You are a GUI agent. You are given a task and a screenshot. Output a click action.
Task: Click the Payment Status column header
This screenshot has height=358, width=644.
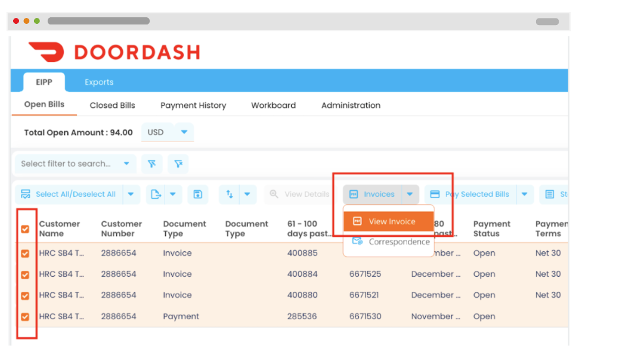(x=491, y=229)
